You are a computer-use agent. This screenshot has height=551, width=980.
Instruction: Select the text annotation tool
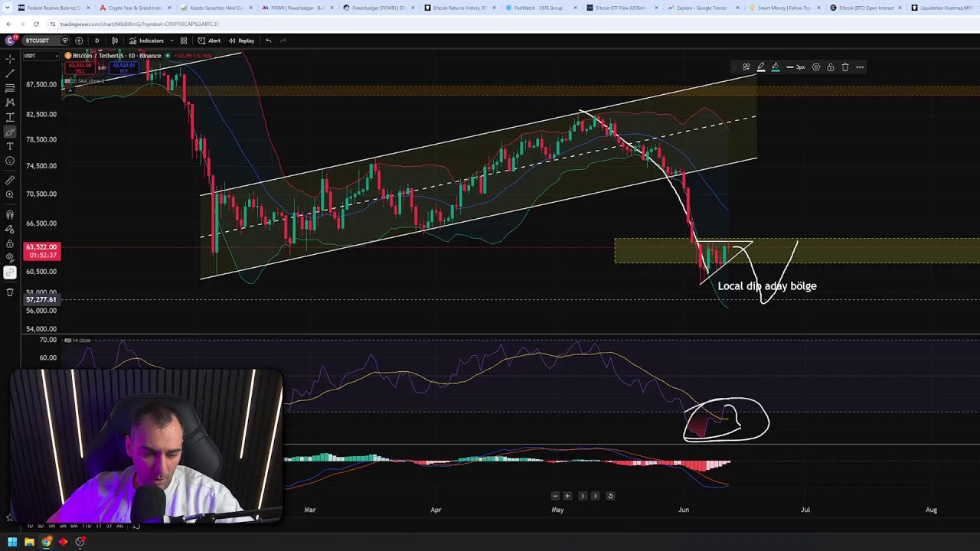[x=10, y=146]
